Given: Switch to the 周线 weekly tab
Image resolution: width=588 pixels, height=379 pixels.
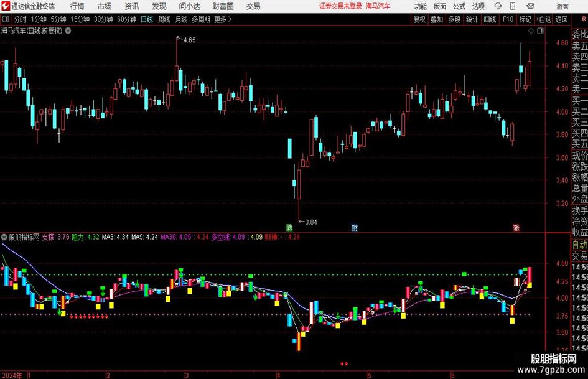Looking at the screenshot, I should click(x=164, y=19).
